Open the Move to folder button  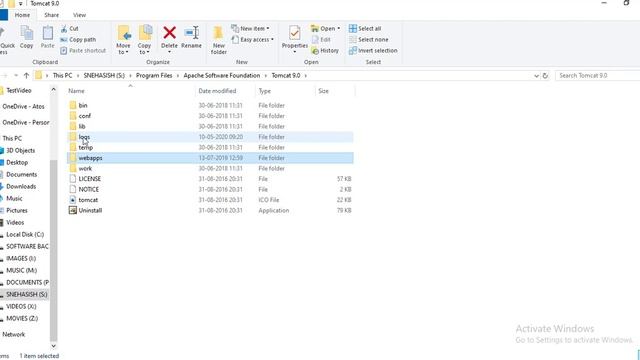coord(123,40)
